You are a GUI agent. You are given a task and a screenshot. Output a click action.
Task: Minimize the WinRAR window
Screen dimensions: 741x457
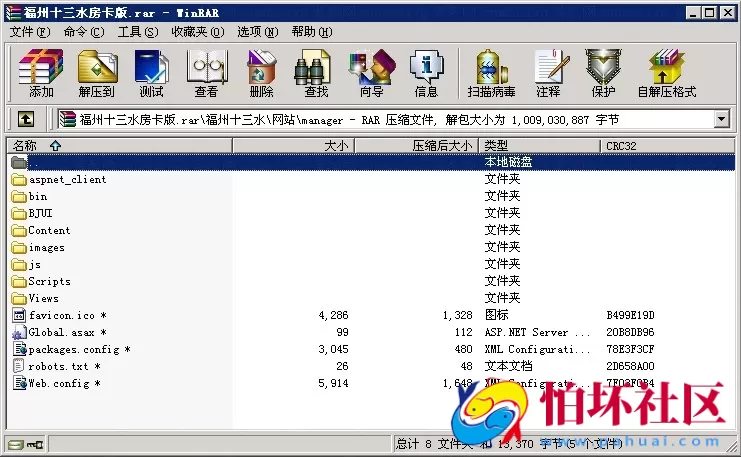tap(693, 13)
